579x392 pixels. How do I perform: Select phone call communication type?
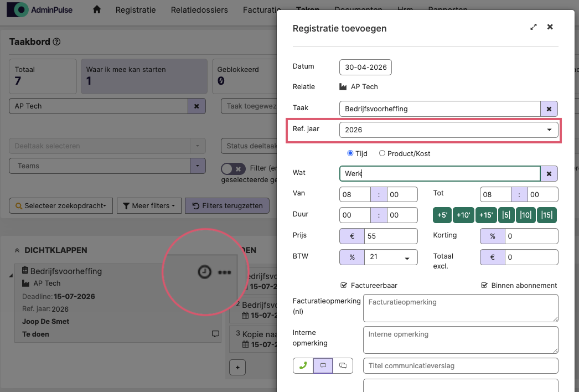pyautogui.click(x=303, y=366)
